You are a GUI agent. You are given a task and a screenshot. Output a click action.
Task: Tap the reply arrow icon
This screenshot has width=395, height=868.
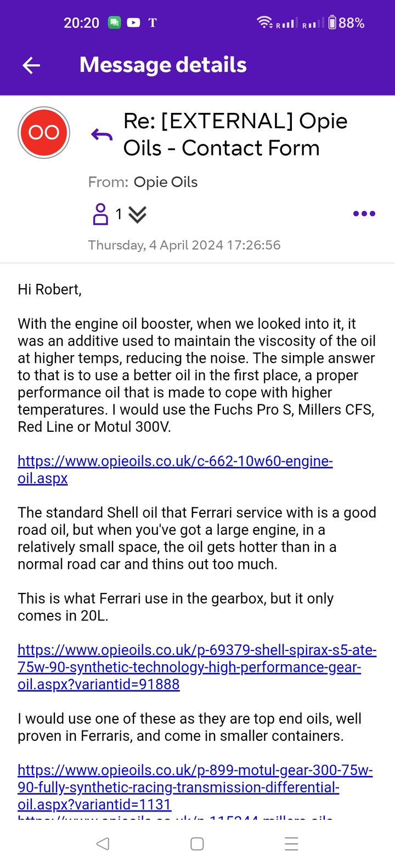(x=101, y=134)
